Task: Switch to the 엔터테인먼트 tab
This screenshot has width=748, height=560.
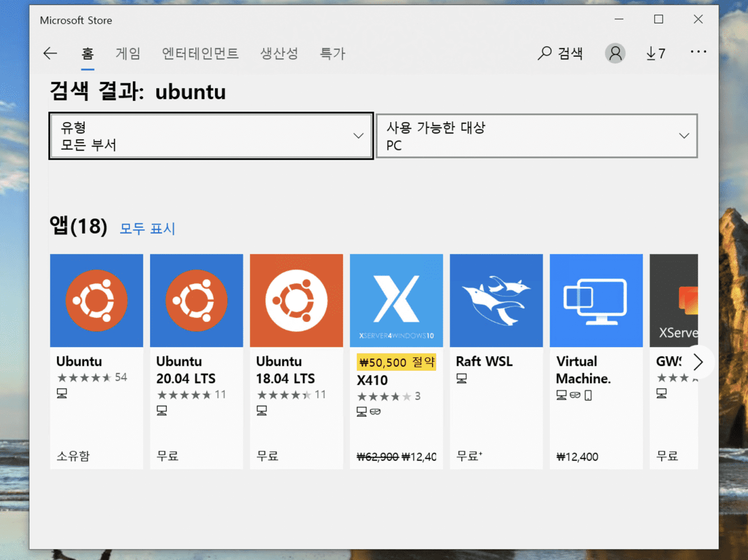Action: pyautogui.click(x=200, y=54)
